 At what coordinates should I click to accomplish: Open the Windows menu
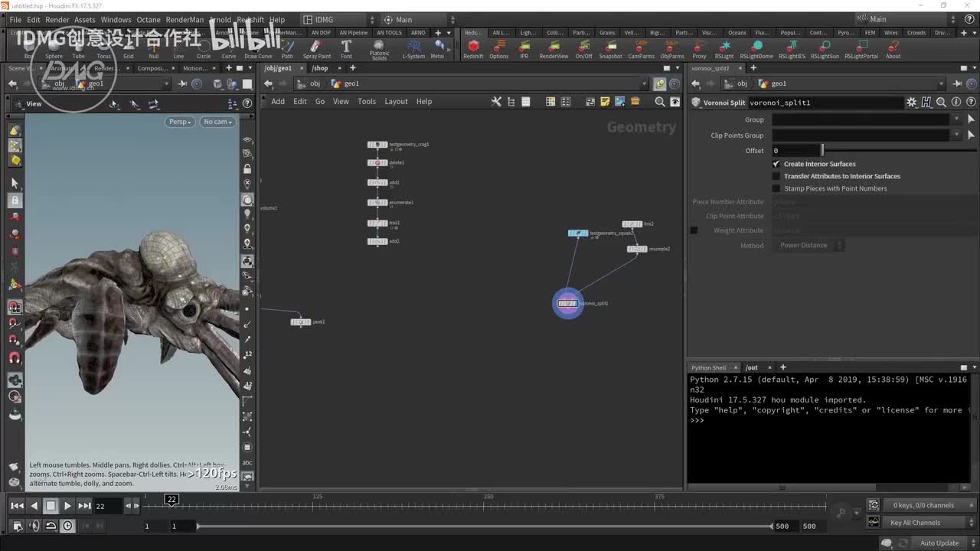(x=116, y=20)
